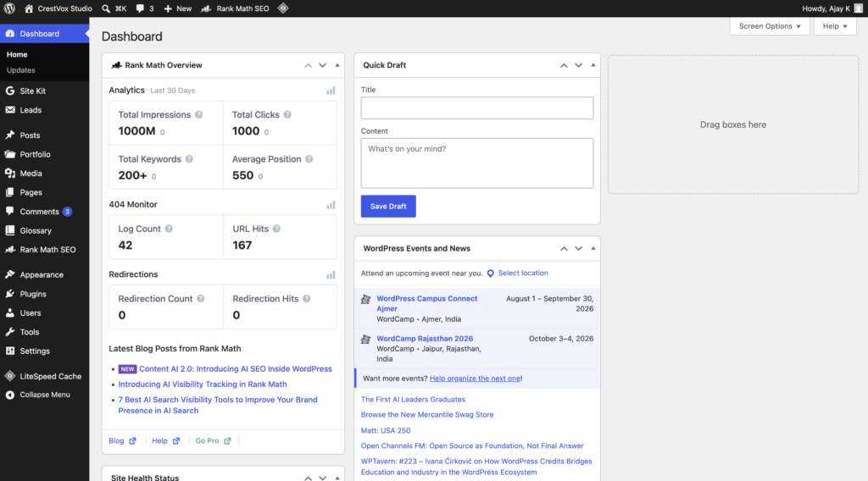This screenshot has height=481, width=868.
Task: Click Average Position help icon
Action: pos(309,159)
